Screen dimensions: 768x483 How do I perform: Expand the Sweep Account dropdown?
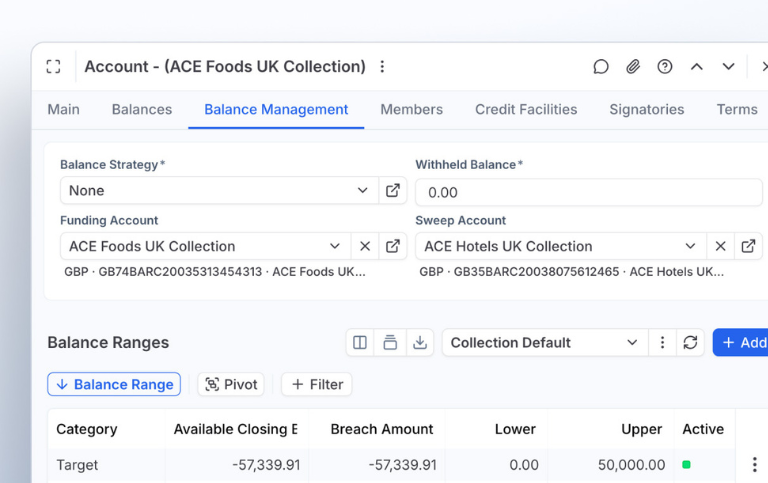(690, 246)
